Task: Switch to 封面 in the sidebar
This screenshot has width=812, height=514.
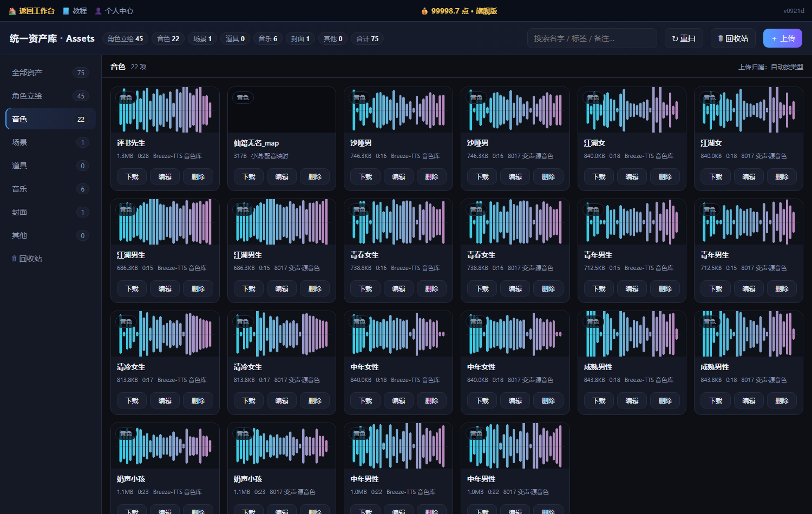Action: [x=50, y=212]
